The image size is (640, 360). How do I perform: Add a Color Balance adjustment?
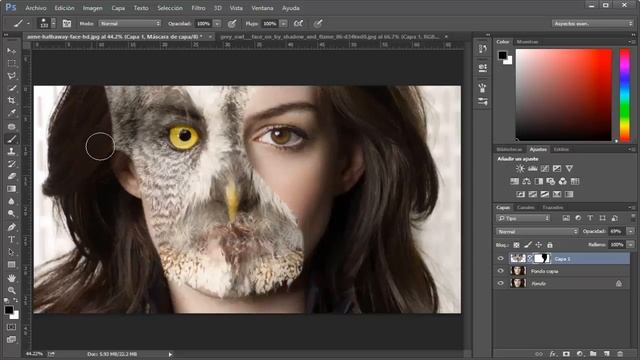(527, 181)
